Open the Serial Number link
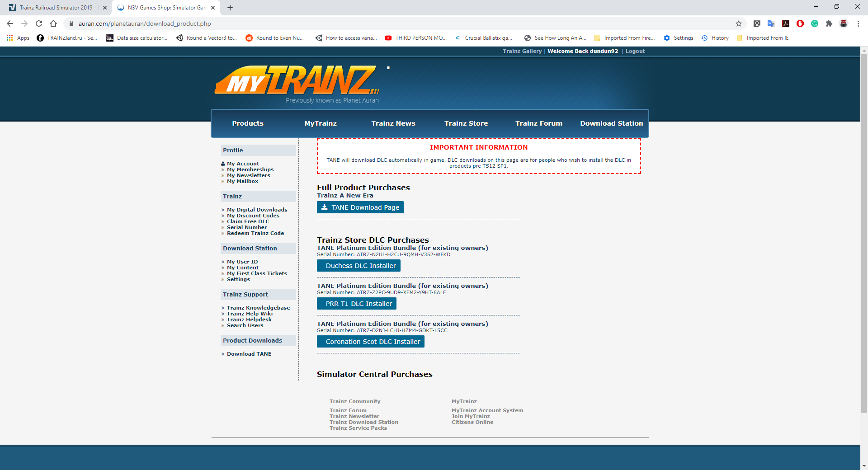 tap(247, 227)
